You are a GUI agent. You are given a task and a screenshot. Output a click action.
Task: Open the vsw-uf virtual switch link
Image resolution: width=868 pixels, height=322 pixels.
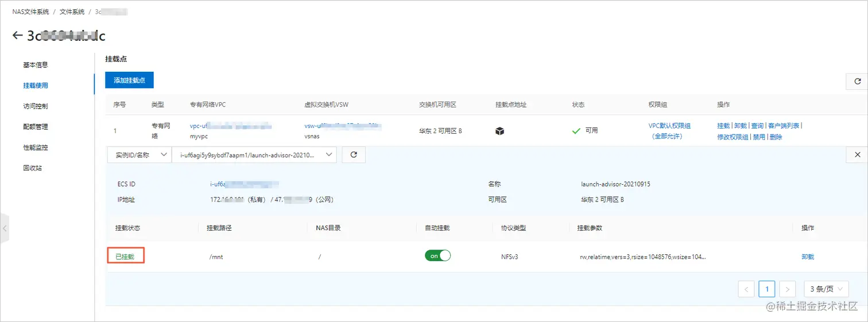343,125
